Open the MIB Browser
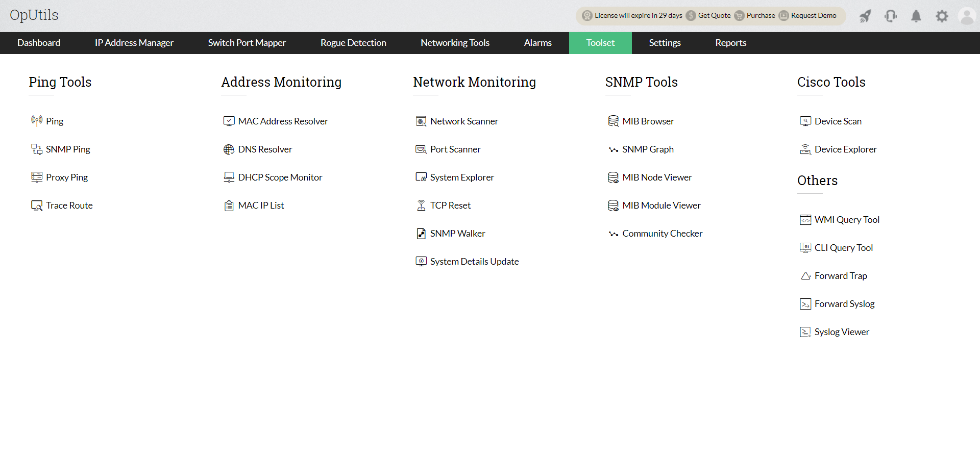 click(648, 121)
